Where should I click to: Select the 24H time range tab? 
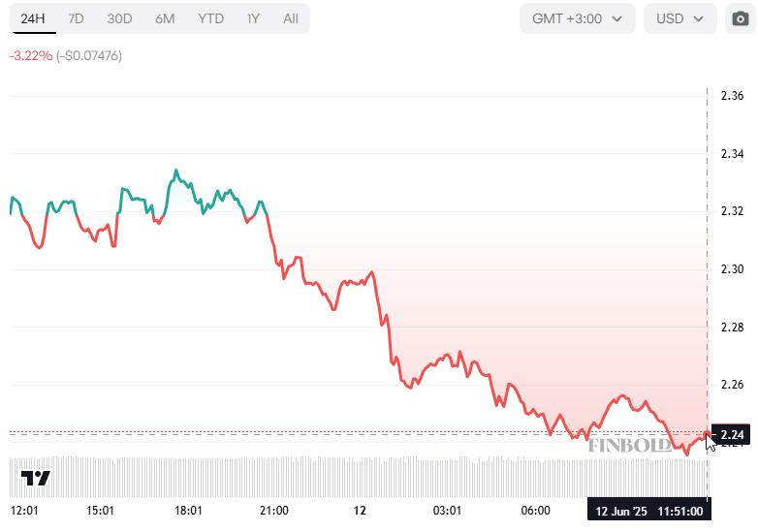33,18
